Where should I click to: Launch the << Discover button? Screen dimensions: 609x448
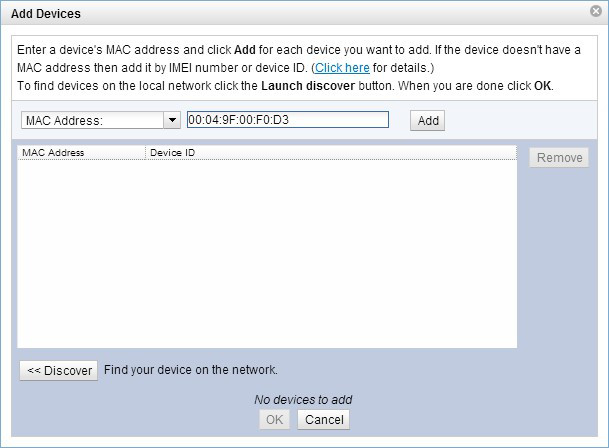coord(58,370)
